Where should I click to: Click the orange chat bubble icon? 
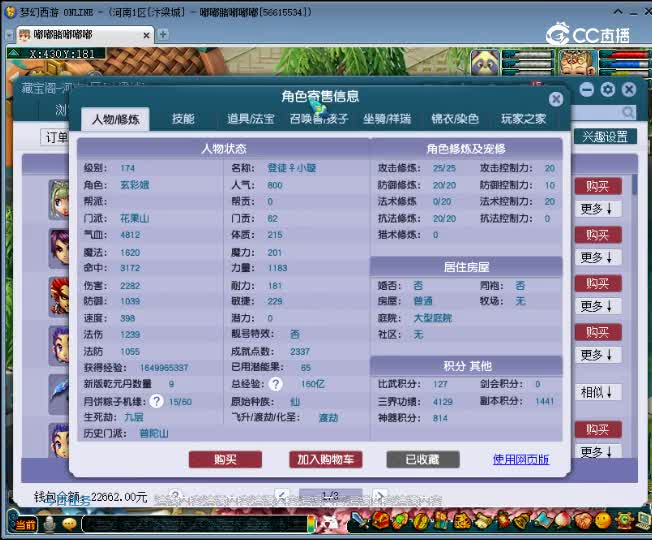(69, 524)
